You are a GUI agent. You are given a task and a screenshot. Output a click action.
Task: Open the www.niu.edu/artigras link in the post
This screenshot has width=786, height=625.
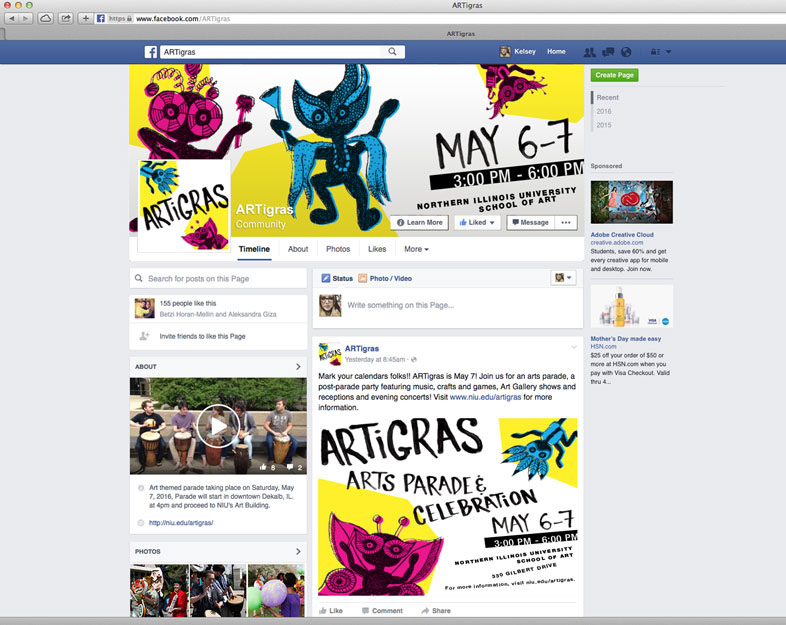(485, 397)
